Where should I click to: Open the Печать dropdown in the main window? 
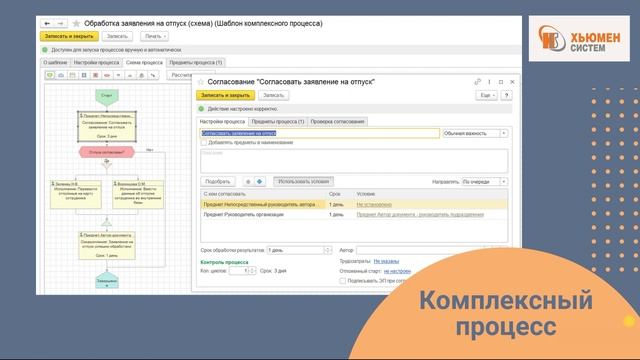(x=154, y=36)
